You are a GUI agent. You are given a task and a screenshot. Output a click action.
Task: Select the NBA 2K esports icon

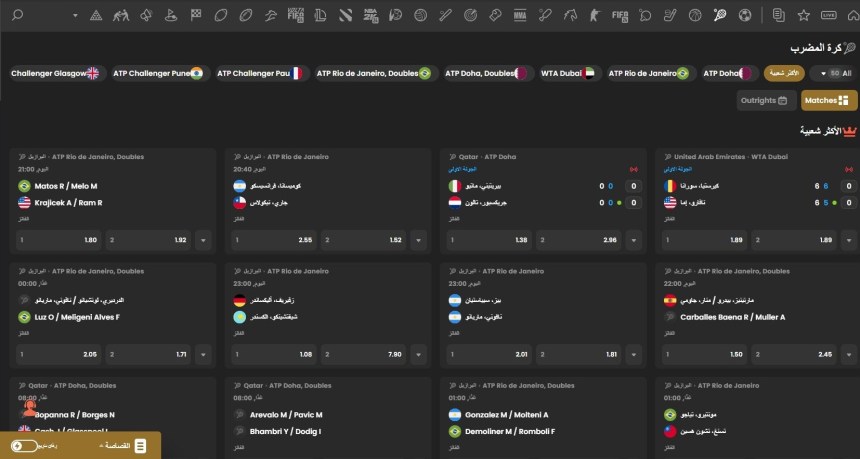pyautogui.click(x=370, y=15)
